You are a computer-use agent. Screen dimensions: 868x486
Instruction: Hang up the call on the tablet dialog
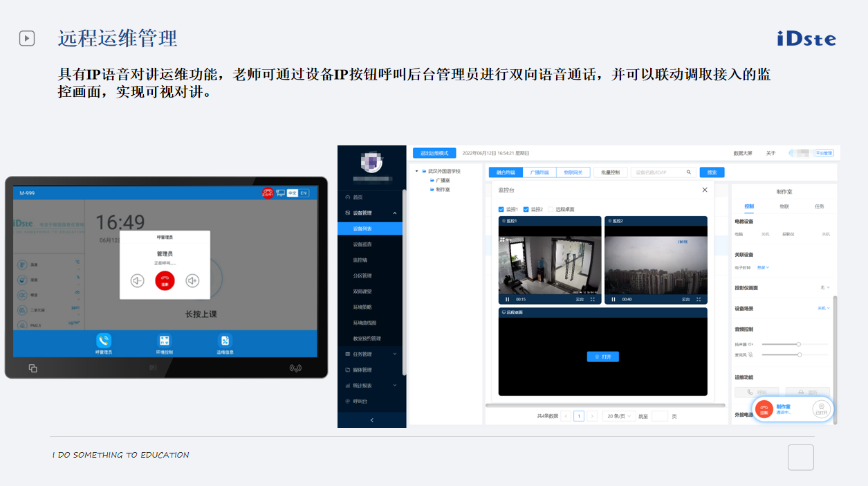(165, 280)
